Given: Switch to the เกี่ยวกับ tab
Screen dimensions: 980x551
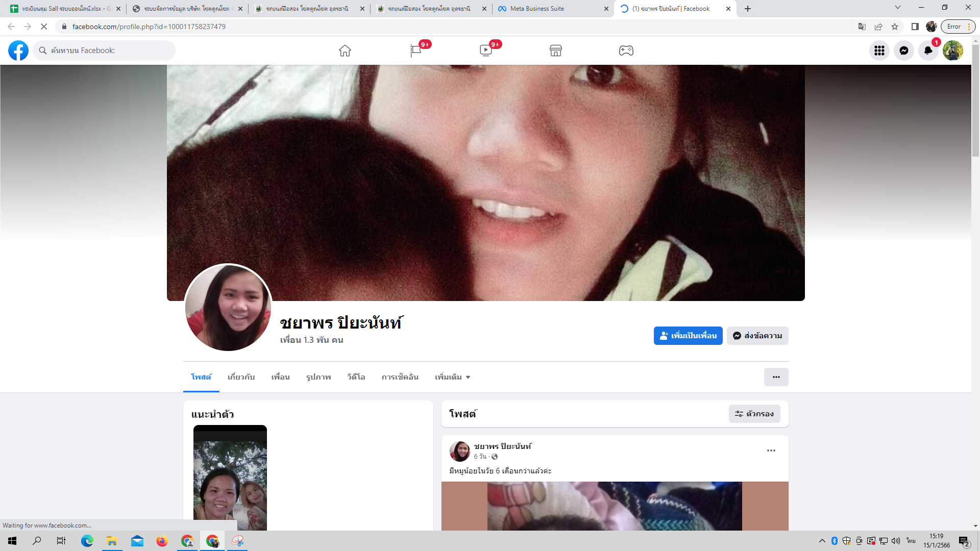Looking at the screenshot, I should click(241, 377).
